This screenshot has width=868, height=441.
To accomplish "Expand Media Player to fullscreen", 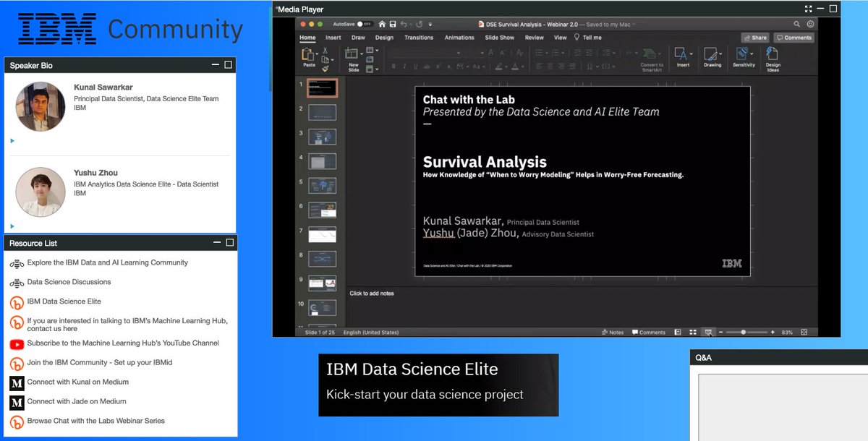I will (808, 9).
